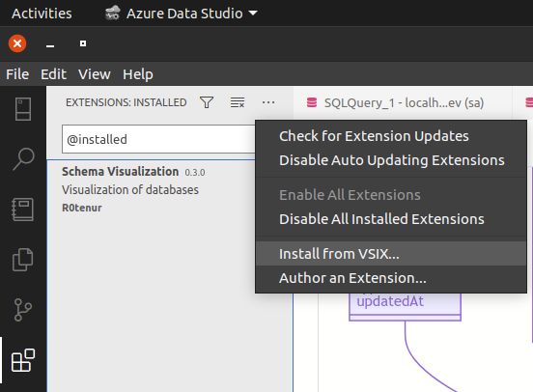Open the Edit menu

coord(53,73)
